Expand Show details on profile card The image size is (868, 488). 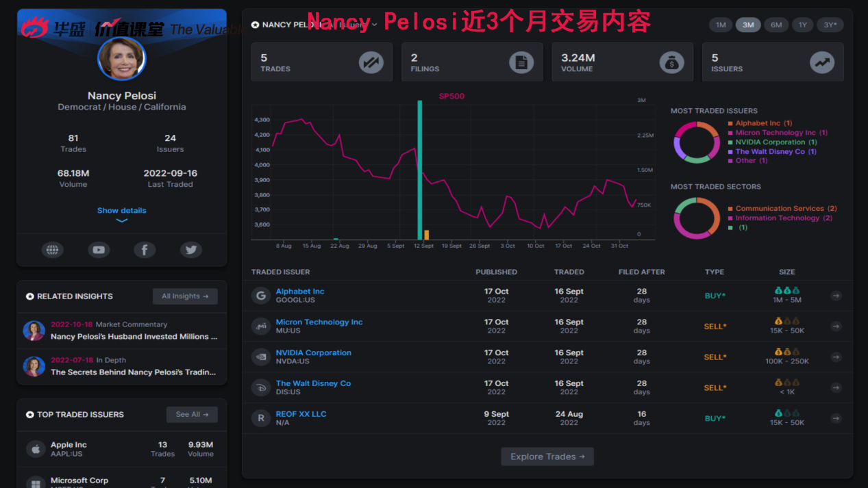[x=122, y=214]
